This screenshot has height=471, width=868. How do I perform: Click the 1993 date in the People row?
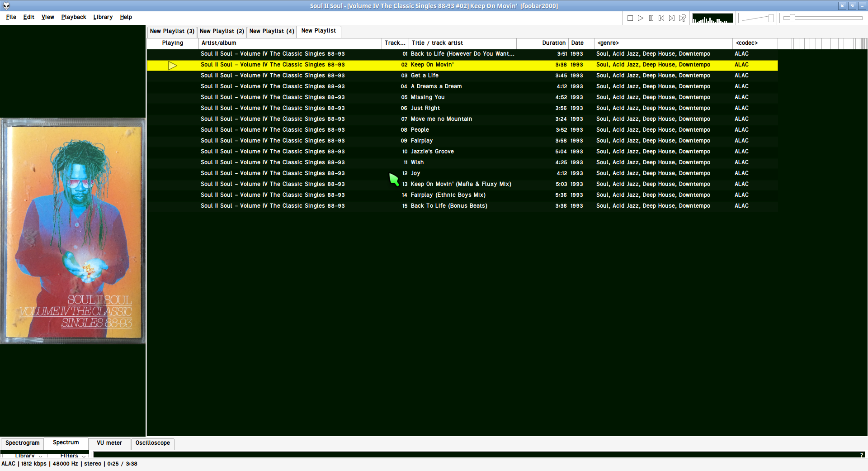577,130
